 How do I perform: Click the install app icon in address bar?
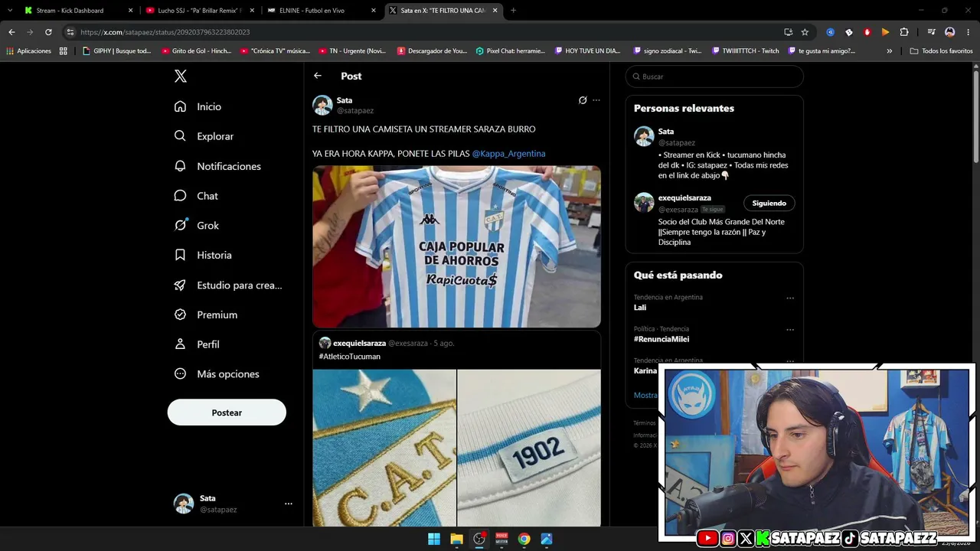coord(788,32)
